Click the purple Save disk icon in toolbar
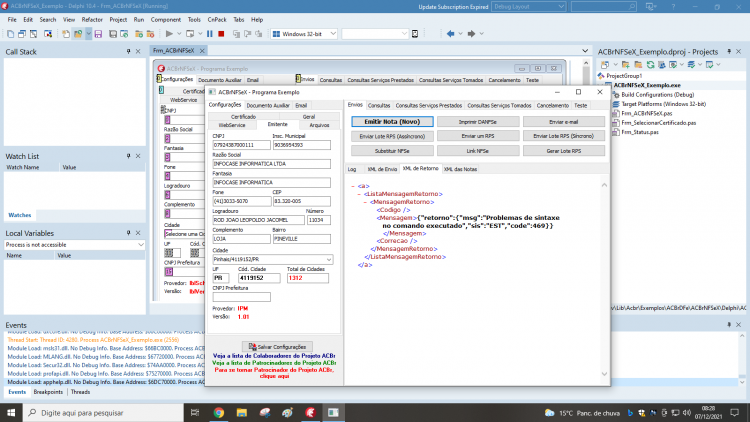 98,34
